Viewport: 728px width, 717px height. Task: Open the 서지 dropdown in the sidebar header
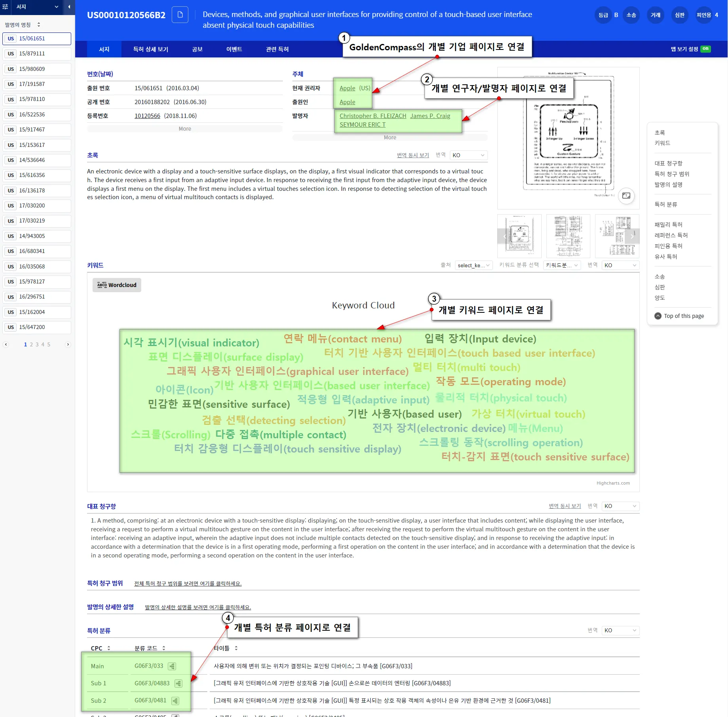pos(38,7)
